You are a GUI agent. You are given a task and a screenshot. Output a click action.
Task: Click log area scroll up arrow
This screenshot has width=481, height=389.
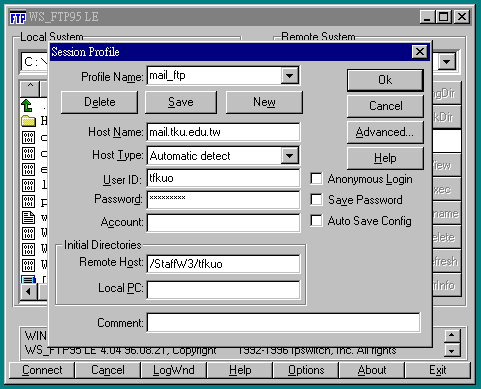pyautogui.click(x=452, y=335)
